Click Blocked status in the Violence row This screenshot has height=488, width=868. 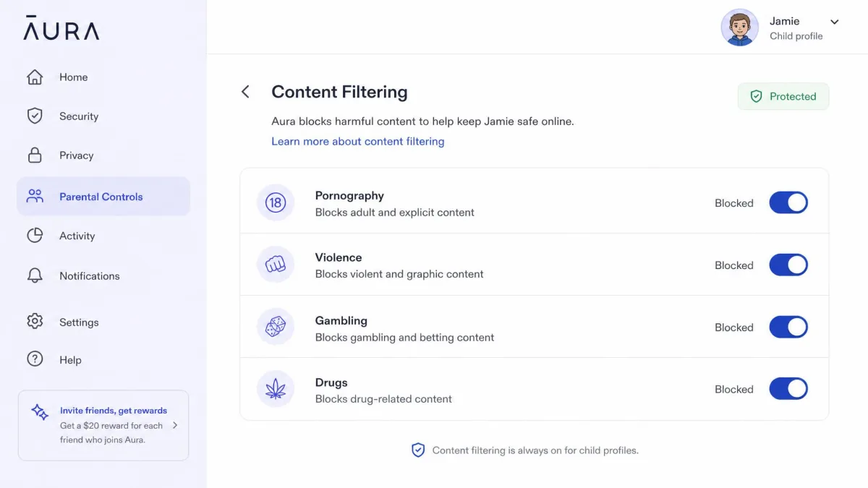point(734,265)
